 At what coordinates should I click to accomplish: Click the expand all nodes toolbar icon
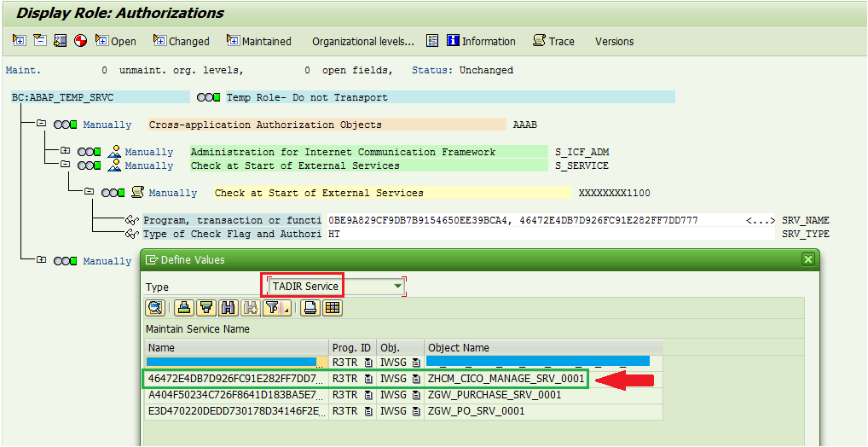[20, 41]
